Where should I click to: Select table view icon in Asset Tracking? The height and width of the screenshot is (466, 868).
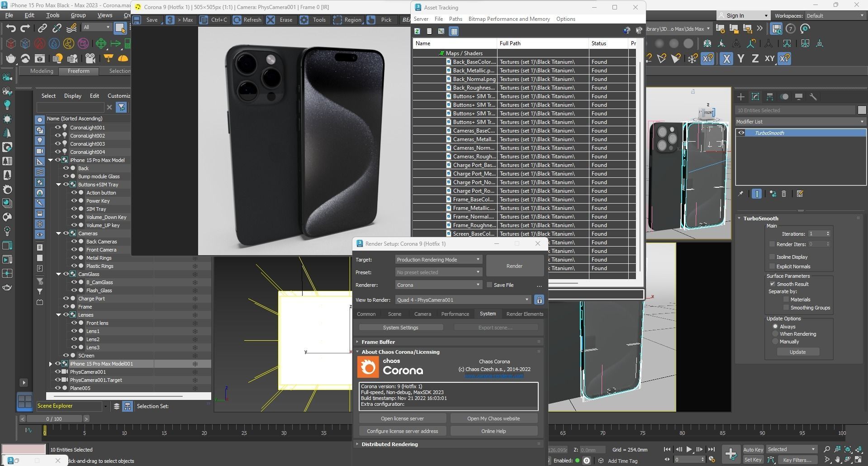pyautogui.click(x=454, y=31)
